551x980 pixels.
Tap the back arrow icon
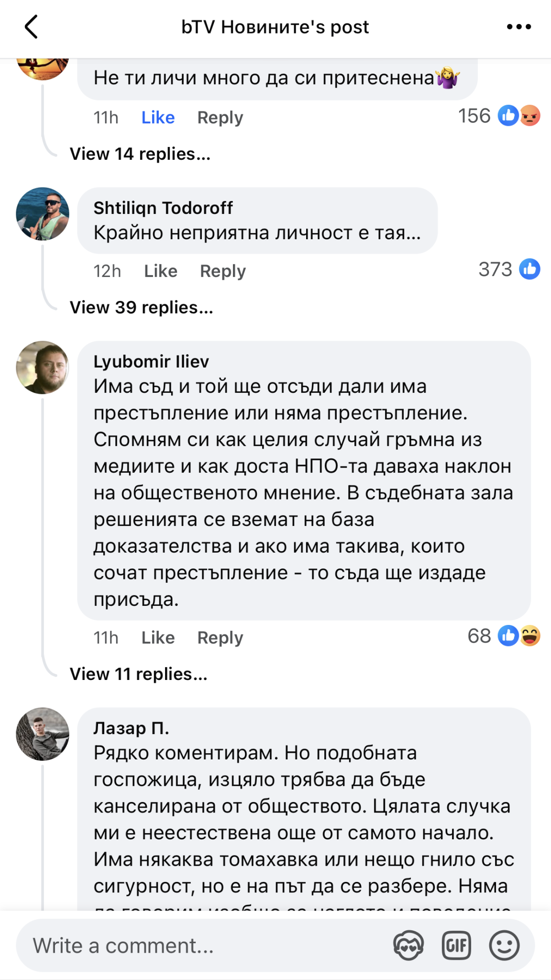tap(32, 27)
